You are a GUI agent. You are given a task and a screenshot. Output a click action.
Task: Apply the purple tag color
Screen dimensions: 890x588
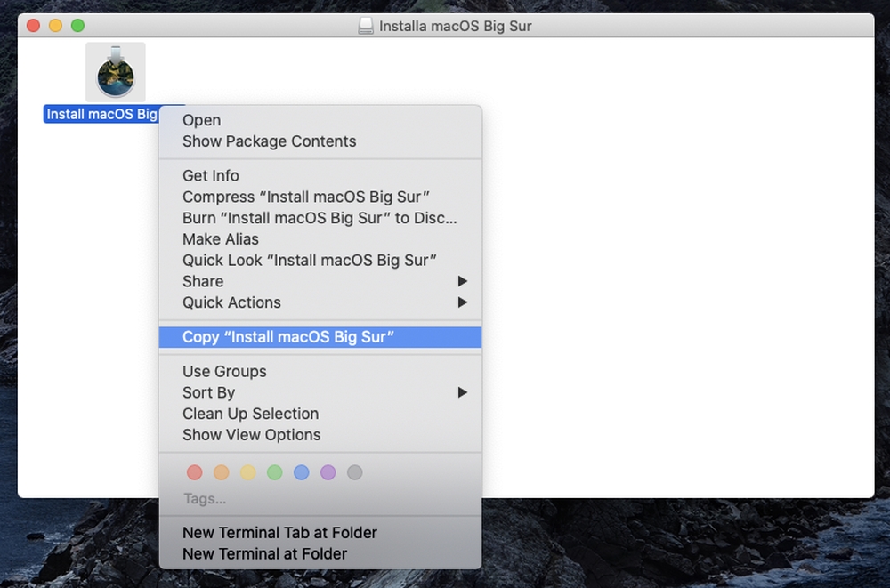point(328,472)
